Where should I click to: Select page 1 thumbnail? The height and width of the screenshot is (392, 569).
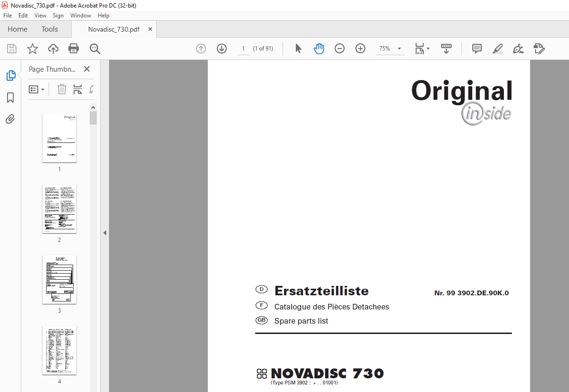click(59, 138)
